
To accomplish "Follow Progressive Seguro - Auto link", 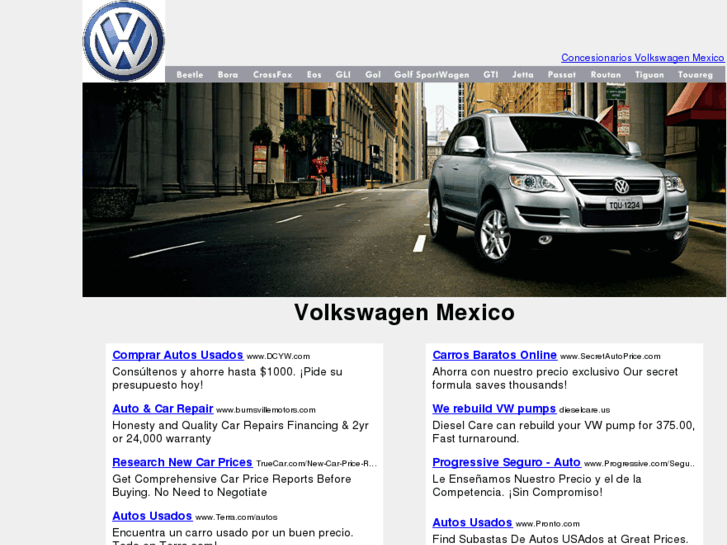I will [x=506, y=462].
